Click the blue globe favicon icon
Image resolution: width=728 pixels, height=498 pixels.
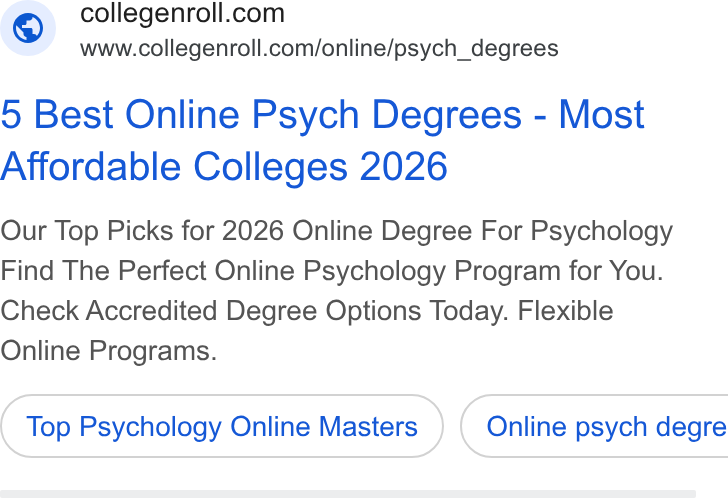pos(28,28)
